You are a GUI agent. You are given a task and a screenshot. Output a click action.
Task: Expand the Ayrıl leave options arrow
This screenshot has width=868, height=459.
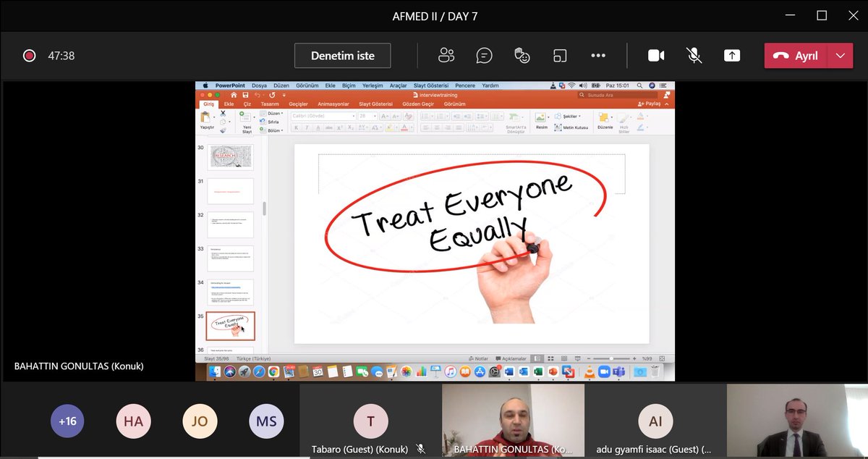839,56
